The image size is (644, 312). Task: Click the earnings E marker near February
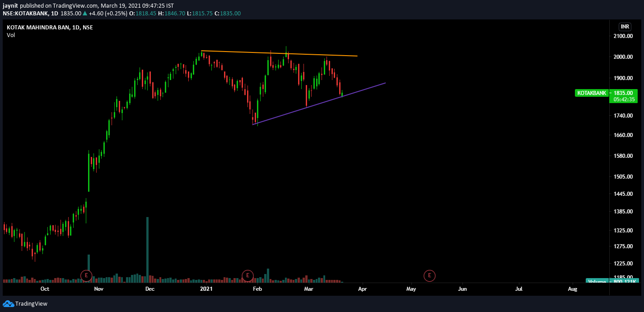pyautogui.click(x=247, y=275)
